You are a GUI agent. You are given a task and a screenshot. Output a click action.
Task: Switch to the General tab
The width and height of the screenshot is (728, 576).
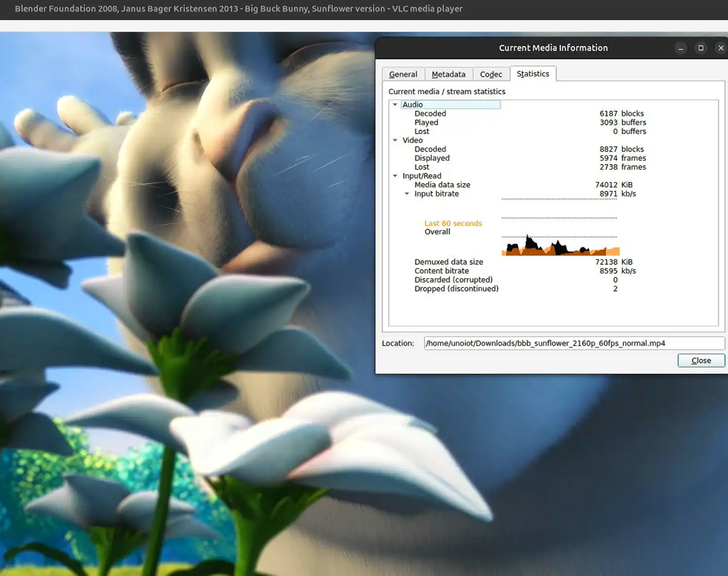(403, 74)
